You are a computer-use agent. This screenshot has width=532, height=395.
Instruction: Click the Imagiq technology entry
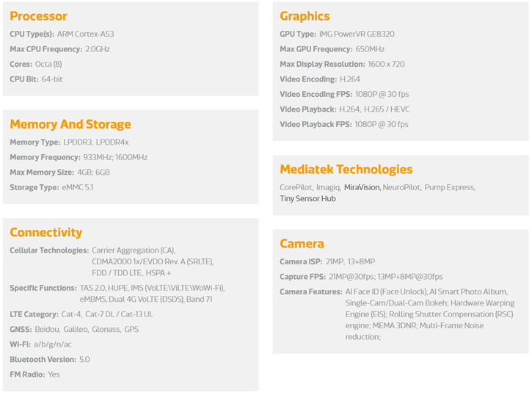click(x=328, y=187)
